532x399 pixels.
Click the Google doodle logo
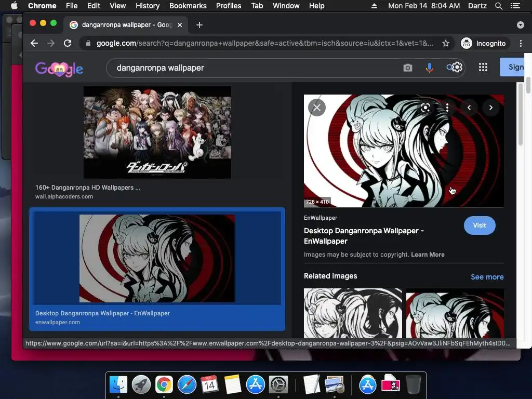click(59, 69)
